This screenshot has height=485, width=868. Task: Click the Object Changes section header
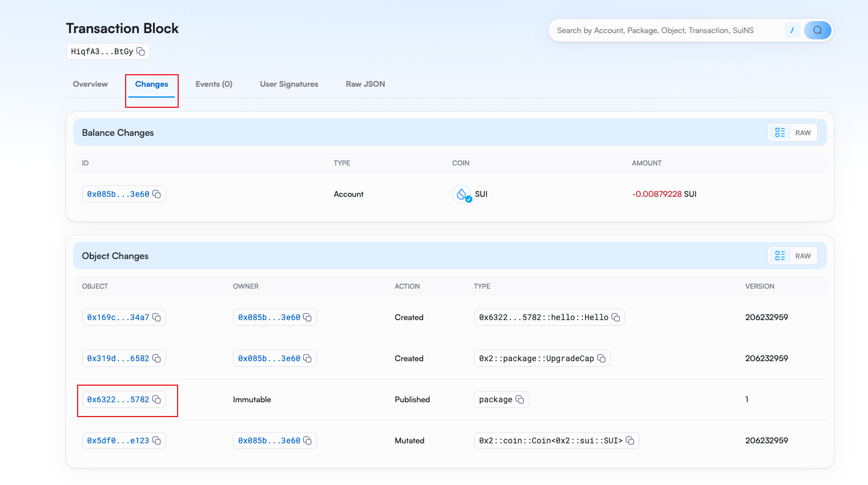[115, 256]
